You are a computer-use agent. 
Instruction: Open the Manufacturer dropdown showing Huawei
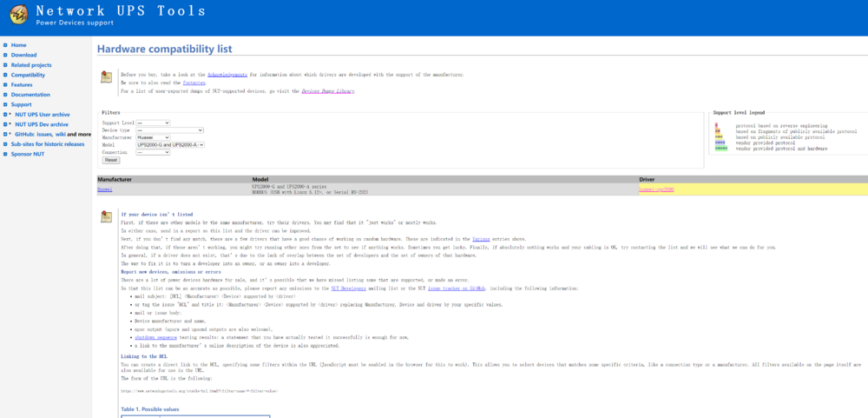pyautogui.click(x=153, y=137)
